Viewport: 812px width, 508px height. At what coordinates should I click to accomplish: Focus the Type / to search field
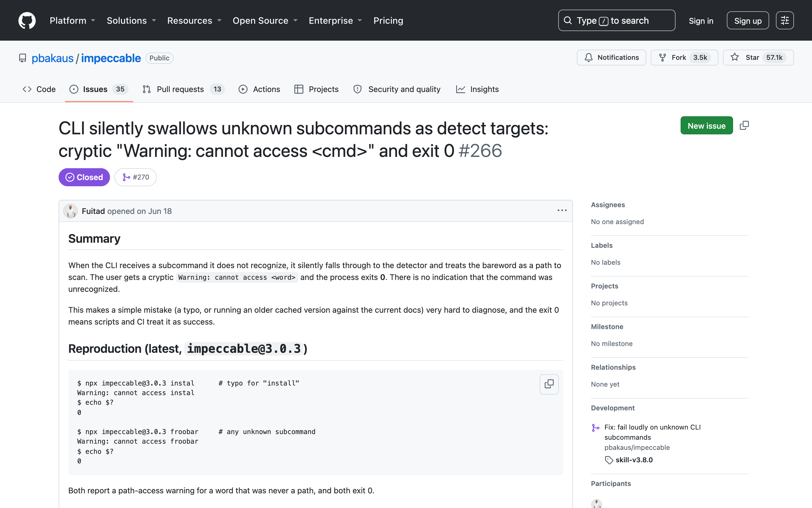click(616, 21)
